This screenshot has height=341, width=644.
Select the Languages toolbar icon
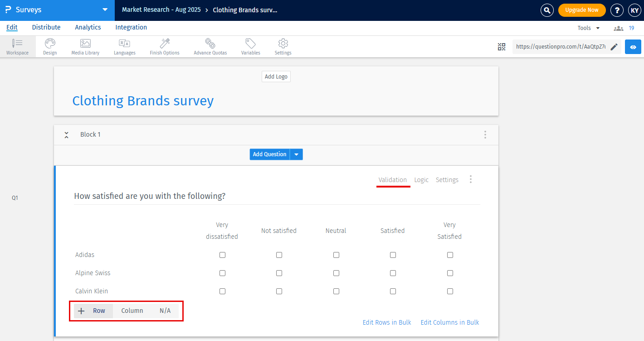[x=124, y=46]
